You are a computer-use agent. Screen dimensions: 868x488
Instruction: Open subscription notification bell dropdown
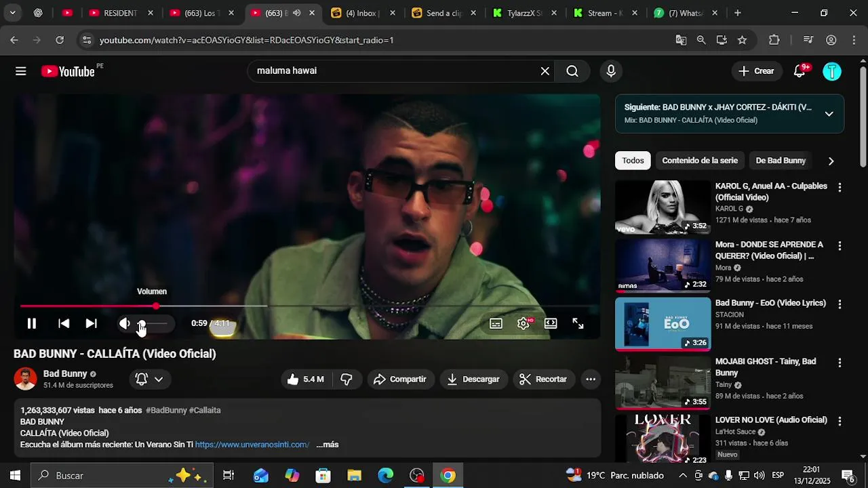[x=149, y=380]
